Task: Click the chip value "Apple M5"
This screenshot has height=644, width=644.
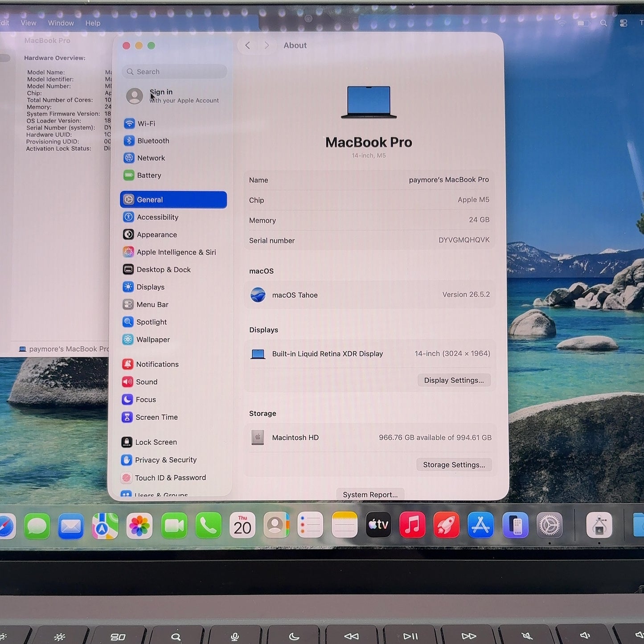Action: tap(473, 200)
